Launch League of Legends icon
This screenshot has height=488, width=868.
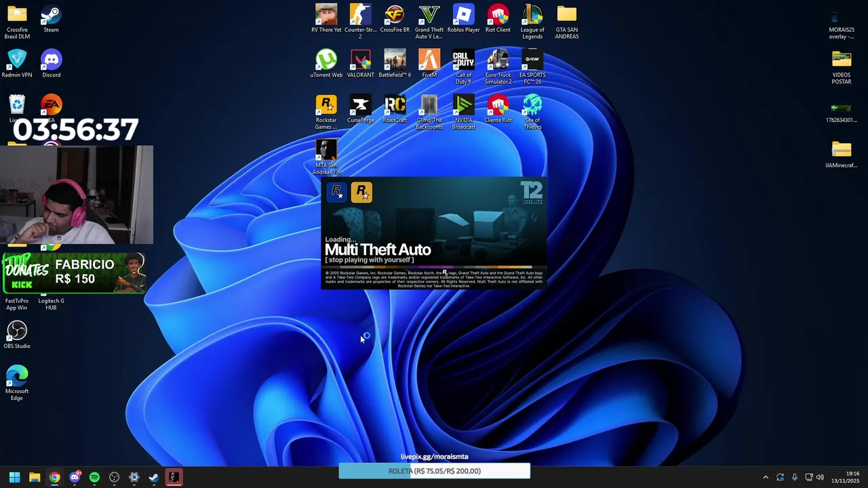(x=532, y=22)
